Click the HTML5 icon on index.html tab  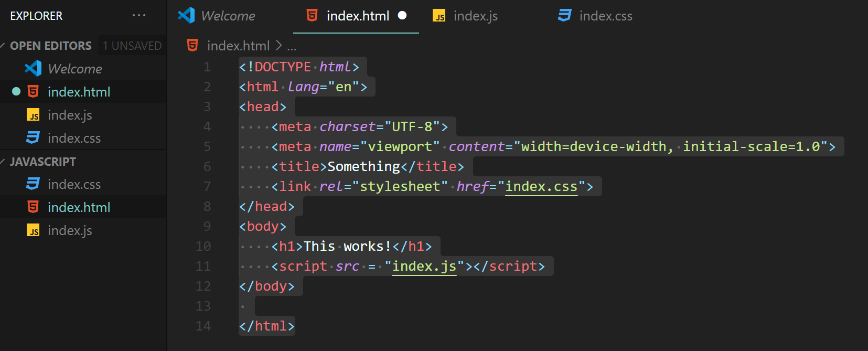312,16
